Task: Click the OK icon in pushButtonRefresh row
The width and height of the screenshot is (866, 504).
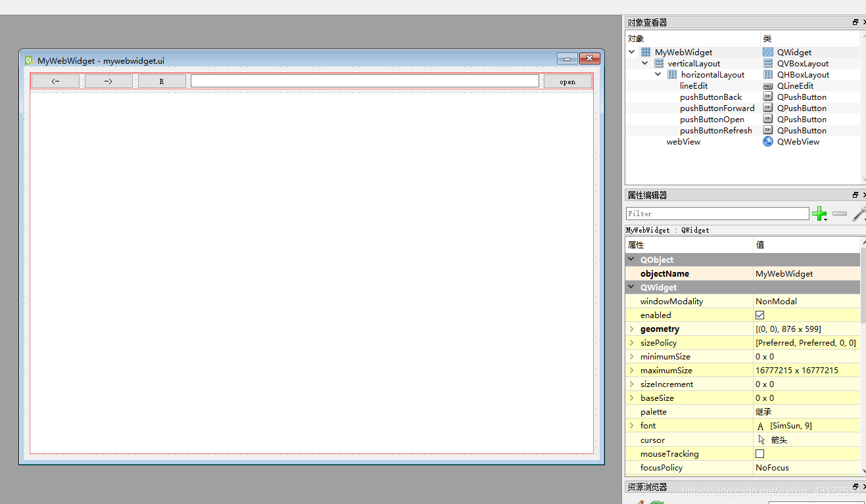Action: 768,130
